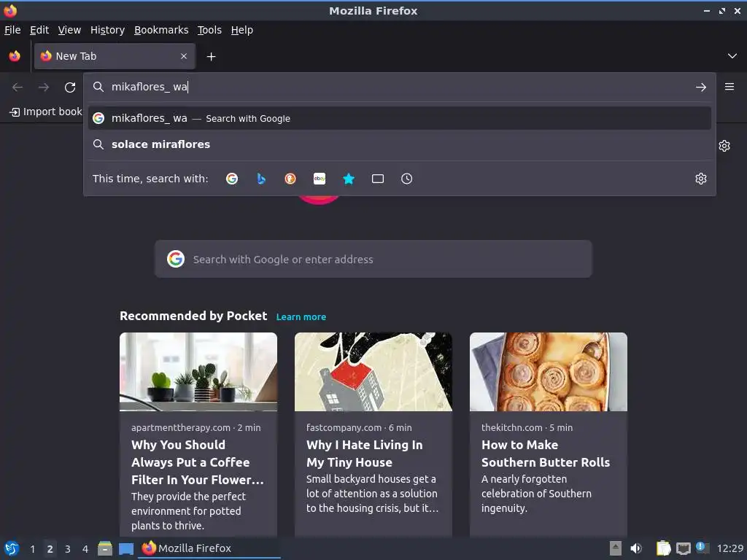Expand the list all tabs chevron
The width and height of the screenshot is (747, 560).
tap(732, 56)
